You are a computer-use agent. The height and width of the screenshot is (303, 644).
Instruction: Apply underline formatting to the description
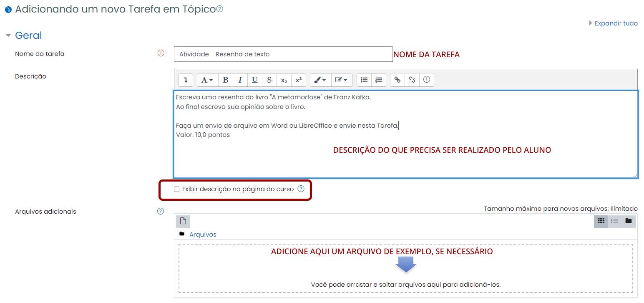click(x=254, y=80)
